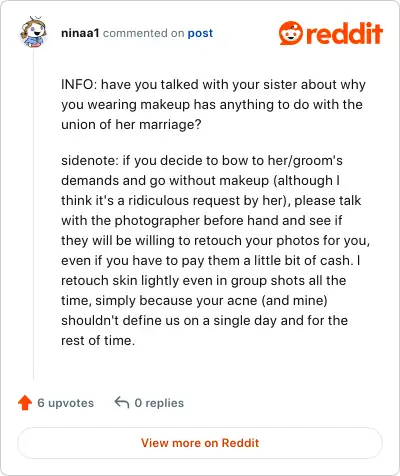The image size is (400, 476).
Task: Click the Reddit Snoo logo icon
Action: point(291,33)
